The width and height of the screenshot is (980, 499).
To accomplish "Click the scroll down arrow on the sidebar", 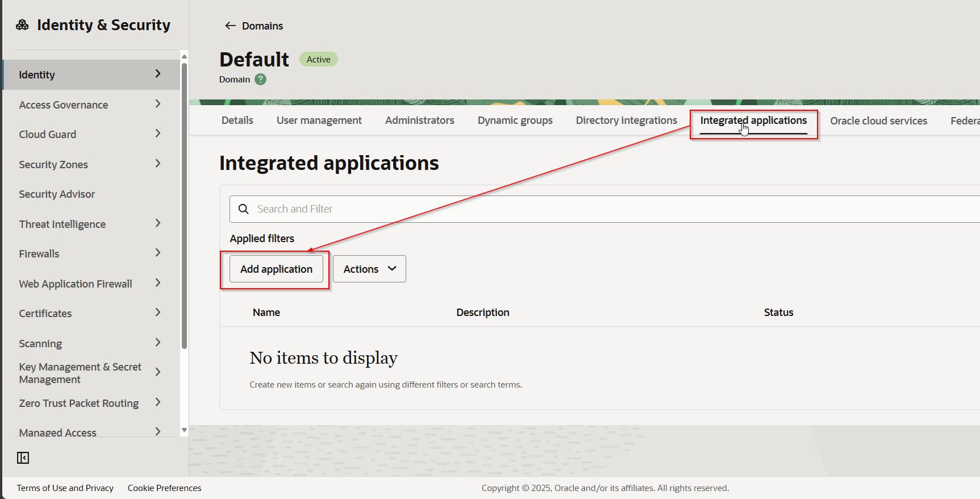I will click(x=184, y=430).
